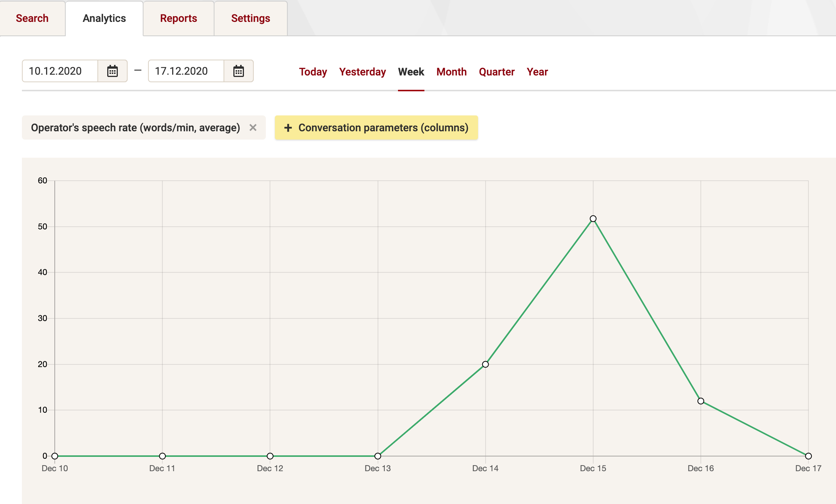
Task: Switch to Month view
Action: [452, 72]
